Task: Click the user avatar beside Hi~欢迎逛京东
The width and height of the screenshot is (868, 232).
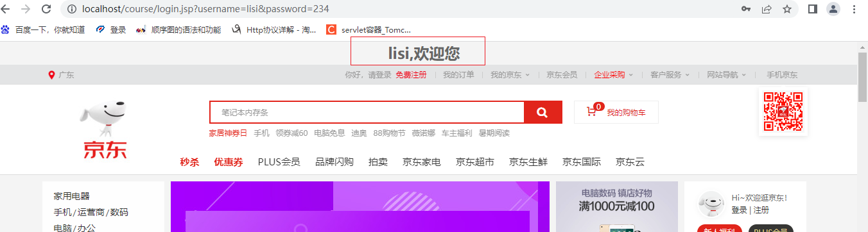Action: (x=711, y=204)
